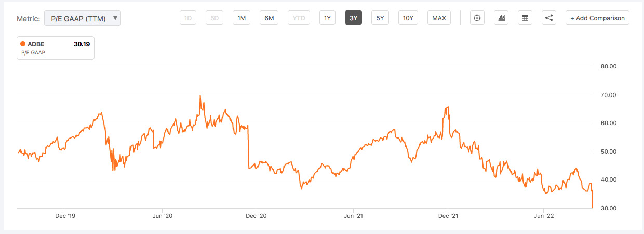Select the 5D time range

[214, 18]
